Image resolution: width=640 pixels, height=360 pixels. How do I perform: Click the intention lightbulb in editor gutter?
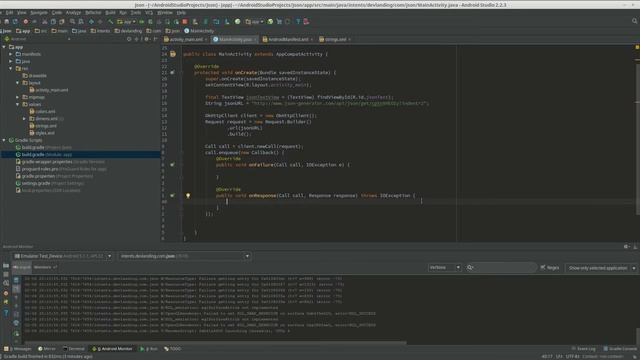(188, 196)
